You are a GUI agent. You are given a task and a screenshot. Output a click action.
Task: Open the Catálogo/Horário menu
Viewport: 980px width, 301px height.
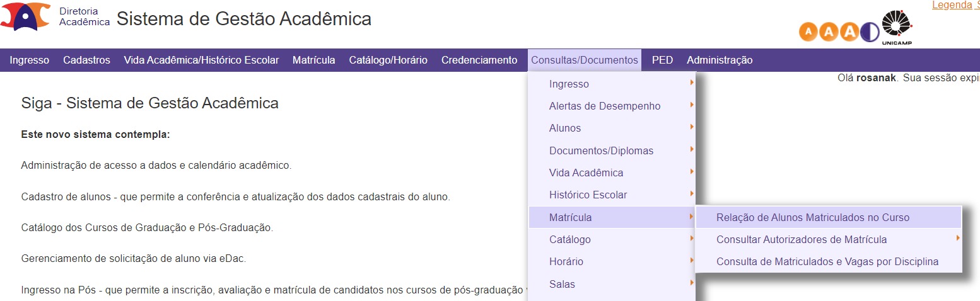(x=388, y=60)
